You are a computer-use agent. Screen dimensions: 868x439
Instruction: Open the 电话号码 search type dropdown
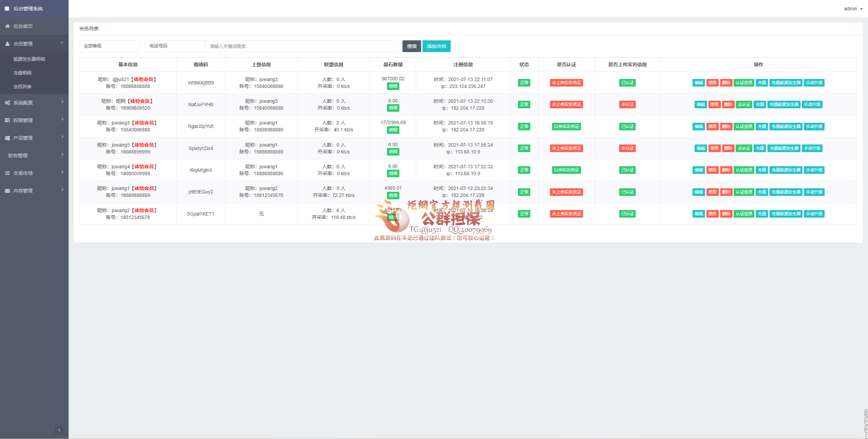click(x=175, y=46)
